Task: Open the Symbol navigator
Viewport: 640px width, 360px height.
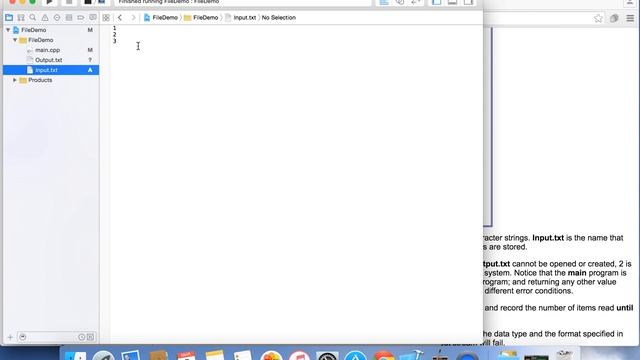Action: [21, 18]
